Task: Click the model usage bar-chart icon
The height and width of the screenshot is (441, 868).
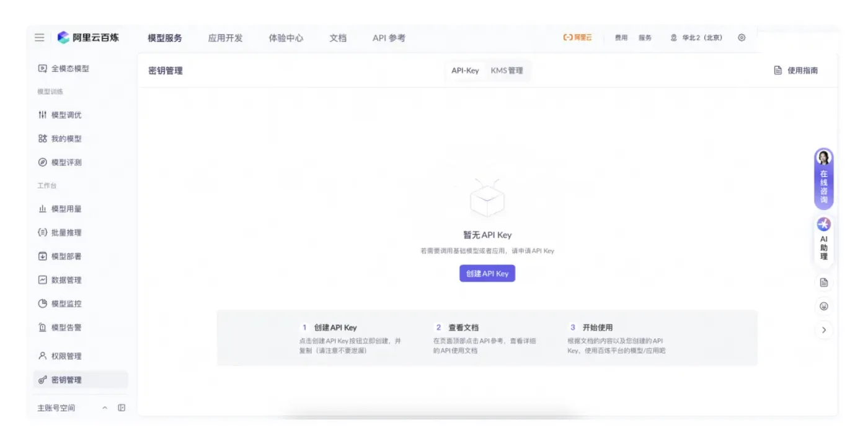Action: click(x=42, y=209)
